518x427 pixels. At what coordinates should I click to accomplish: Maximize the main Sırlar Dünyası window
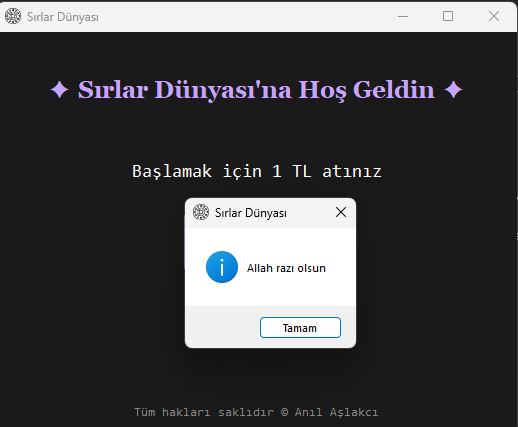(x=448, y=16)
